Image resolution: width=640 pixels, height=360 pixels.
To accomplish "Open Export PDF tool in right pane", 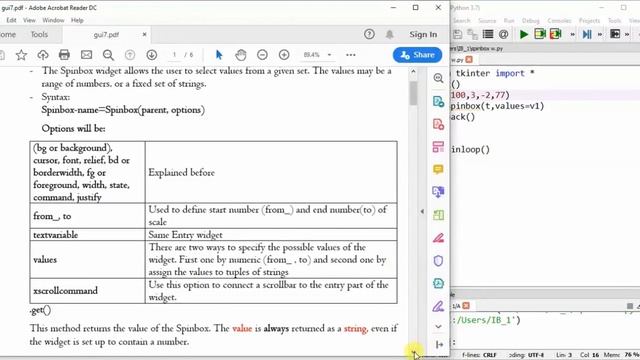I will point(438,101).
